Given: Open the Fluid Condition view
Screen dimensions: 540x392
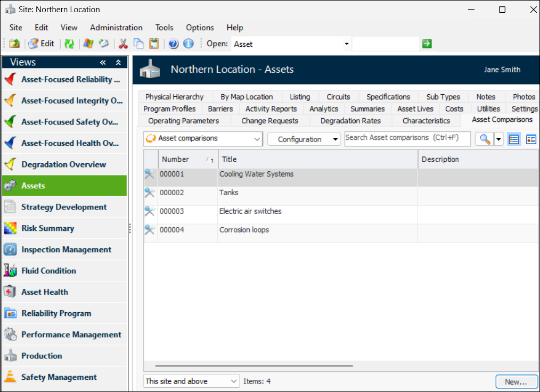Looking at the screenshot, I should click(48, 271).
